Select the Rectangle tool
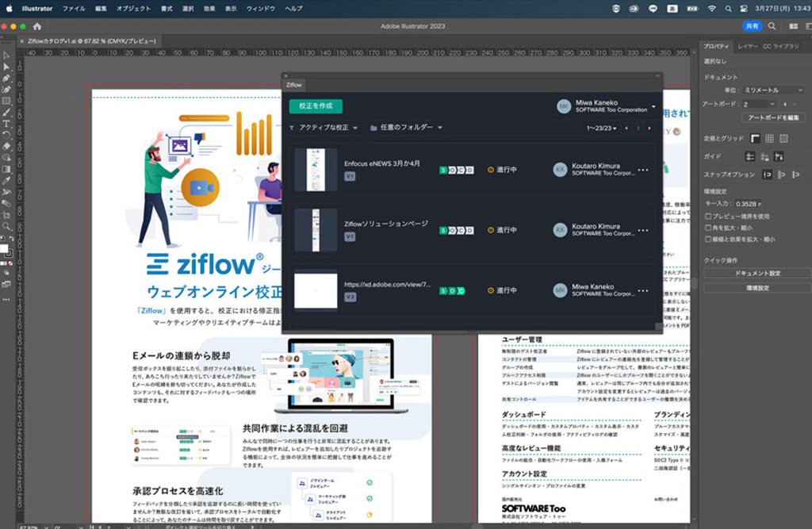Screen dimensions: 812x529 [6, 101]
